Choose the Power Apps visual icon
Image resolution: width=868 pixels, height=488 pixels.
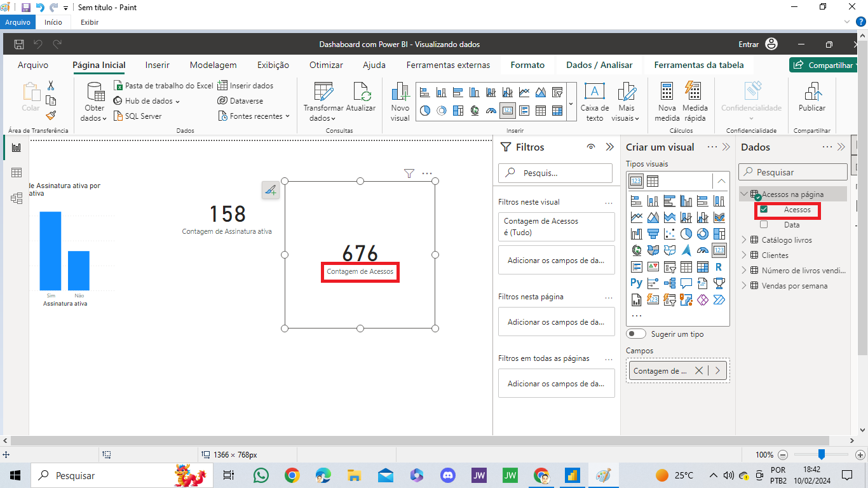click(x=703, y=300)
